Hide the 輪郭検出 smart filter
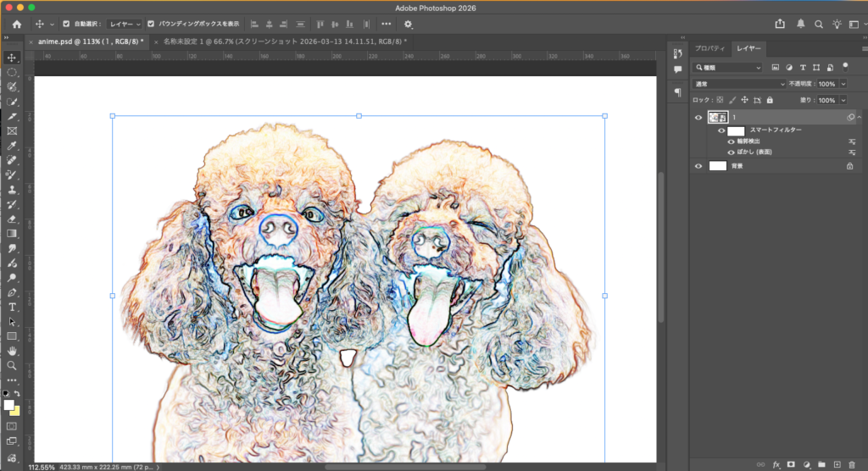Screen dimensions: 868x471 (x=732, y=141)
